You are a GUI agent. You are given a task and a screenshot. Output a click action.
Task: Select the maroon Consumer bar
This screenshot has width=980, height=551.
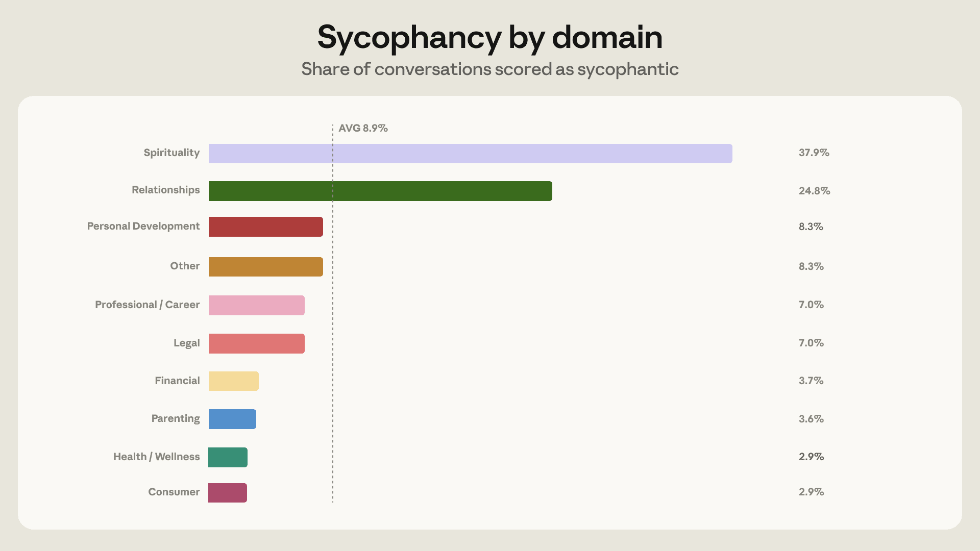point(228,493)
